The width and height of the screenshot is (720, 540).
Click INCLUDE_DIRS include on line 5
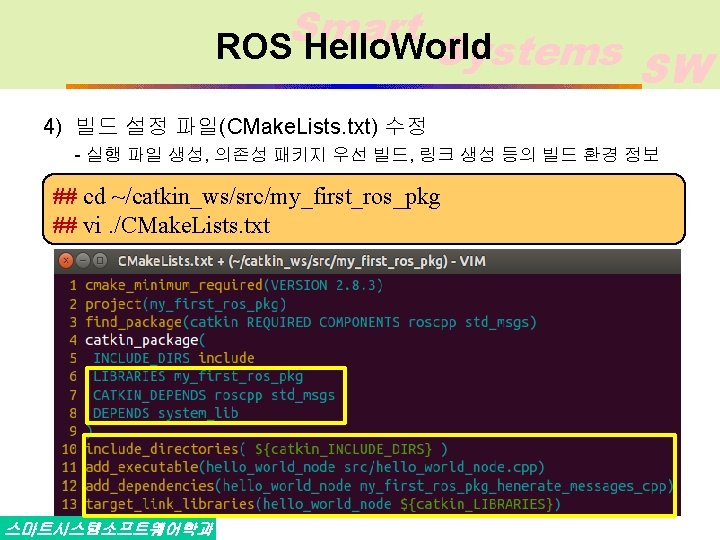(174, 358)
